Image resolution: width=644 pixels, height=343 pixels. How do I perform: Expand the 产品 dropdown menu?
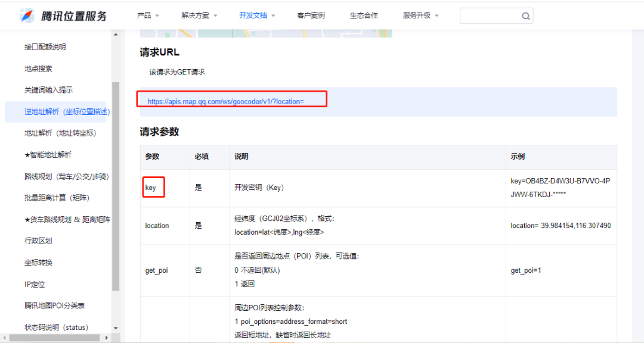(146, 15)
